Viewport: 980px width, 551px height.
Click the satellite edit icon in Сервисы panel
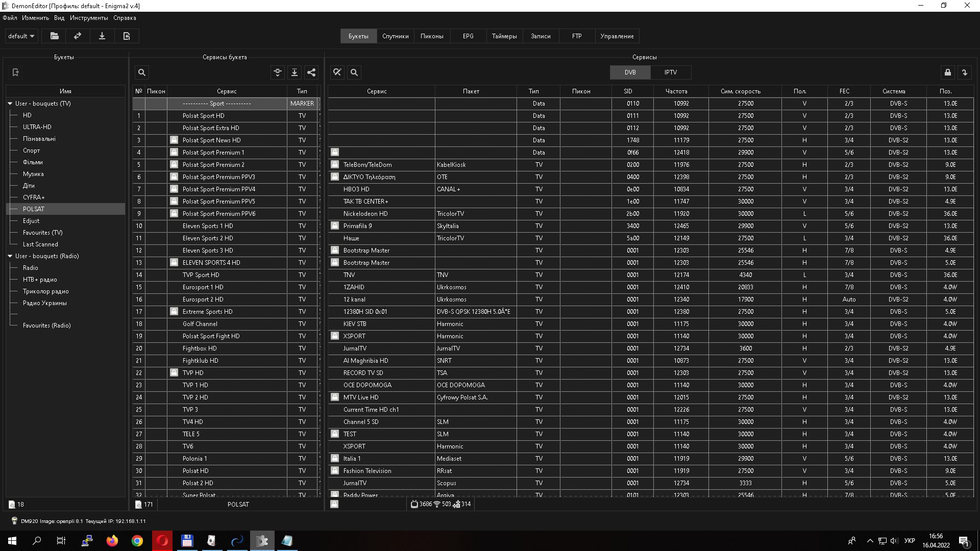click(x=337, y=72)
